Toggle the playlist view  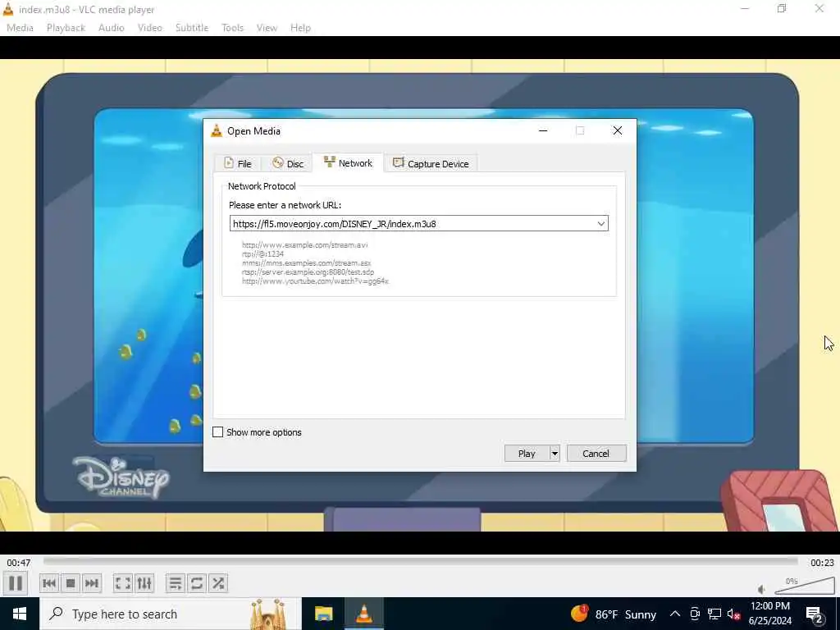click(176, 583)
